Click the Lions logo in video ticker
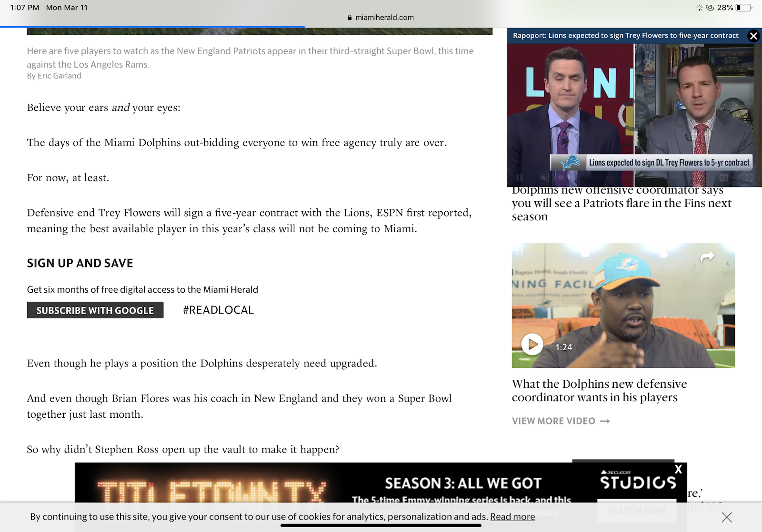The height and width of the screenshot is (532, 762). click(570, 163)
